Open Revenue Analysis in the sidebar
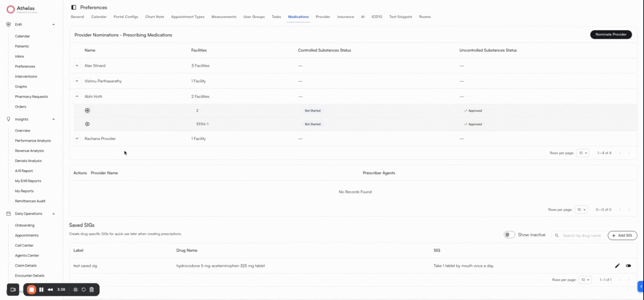The height and width of the screenshot is (300, 644). tap(30, 151)
